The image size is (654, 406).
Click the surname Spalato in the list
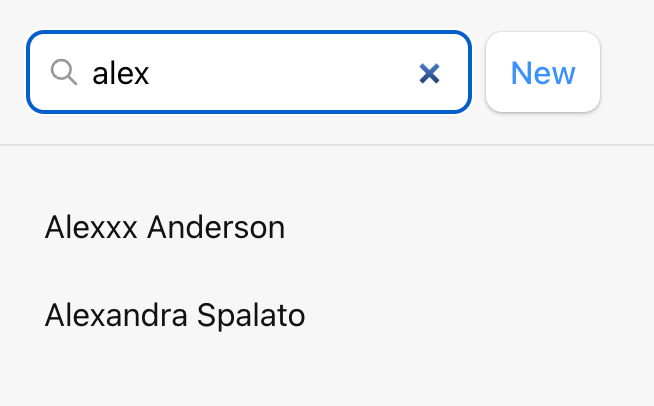pyautogui.click(x=251, y=315)
